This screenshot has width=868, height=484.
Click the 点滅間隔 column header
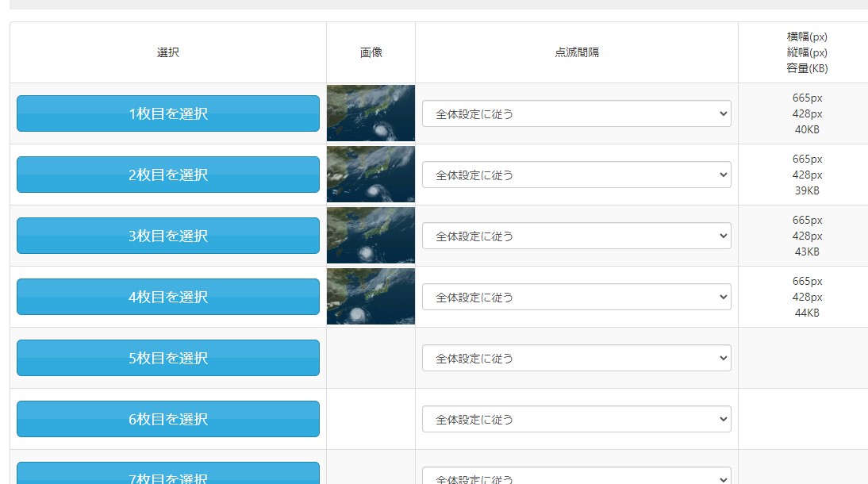click(x=576, y=52)
